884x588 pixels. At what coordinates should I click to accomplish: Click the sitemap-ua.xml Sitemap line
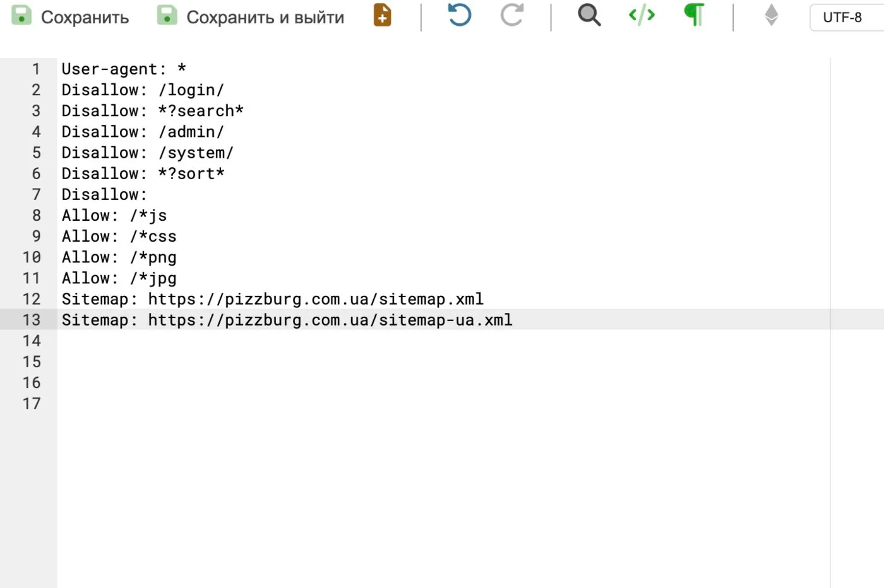coord(287,319)
